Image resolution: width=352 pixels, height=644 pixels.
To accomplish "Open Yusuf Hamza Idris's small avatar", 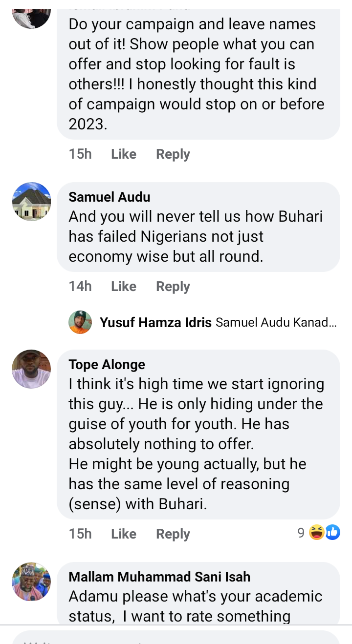I will coord(80,322).
